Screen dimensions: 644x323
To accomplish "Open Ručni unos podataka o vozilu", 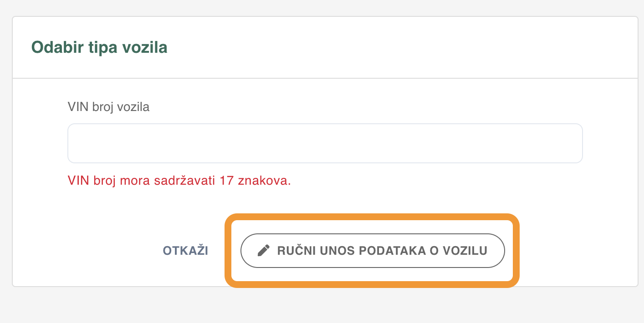I will (373, 251).
